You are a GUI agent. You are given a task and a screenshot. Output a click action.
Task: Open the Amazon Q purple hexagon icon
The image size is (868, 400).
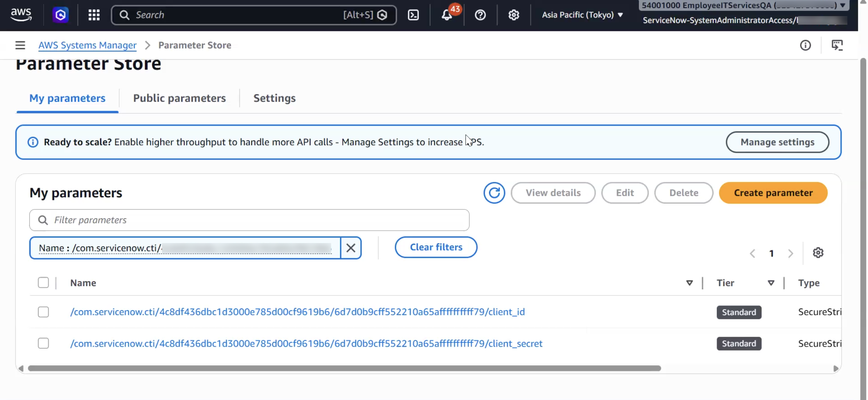click(x=61, y=15)
